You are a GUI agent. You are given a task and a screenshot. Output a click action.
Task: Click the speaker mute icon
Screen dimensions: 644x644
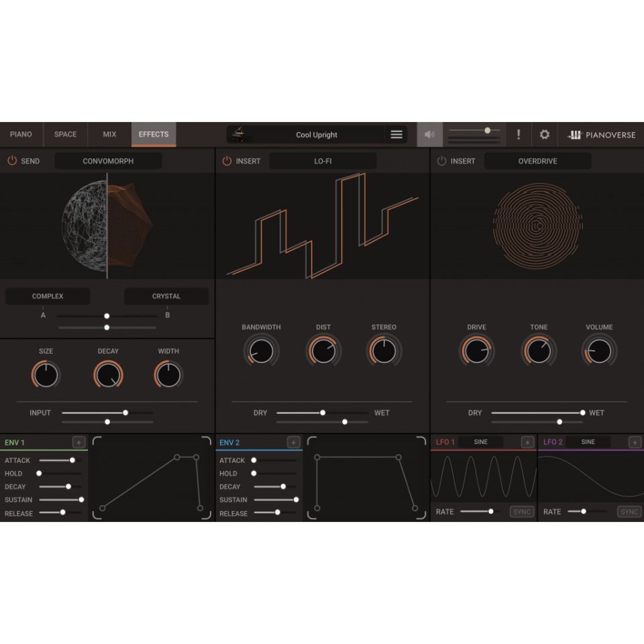pos(429,135)
